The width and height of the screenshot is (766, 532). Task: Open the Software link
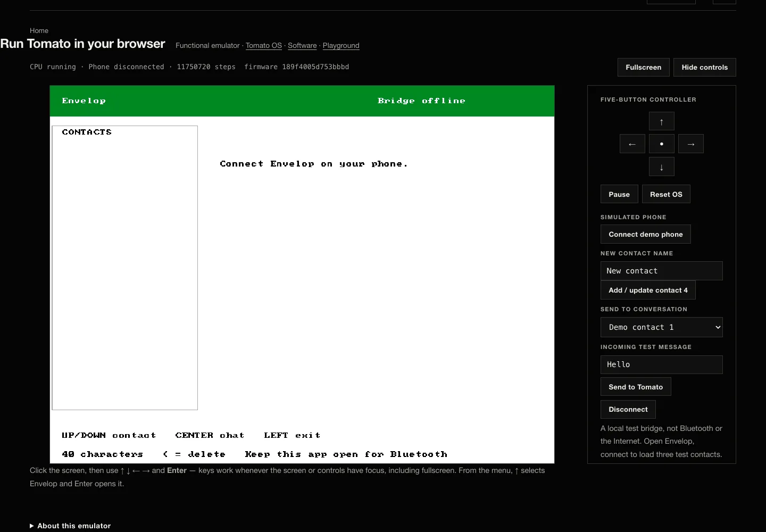(x=302, y=46)
